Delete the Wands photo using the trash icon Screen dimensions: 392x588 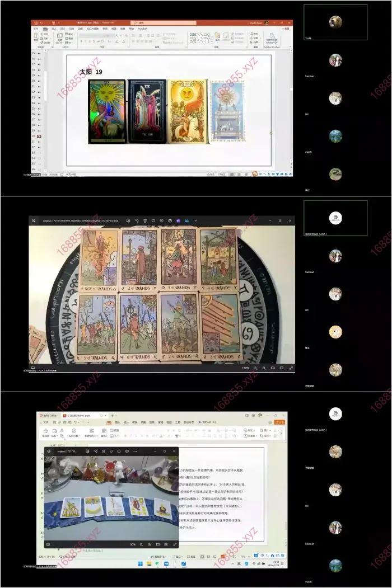[x=145, y=220]
